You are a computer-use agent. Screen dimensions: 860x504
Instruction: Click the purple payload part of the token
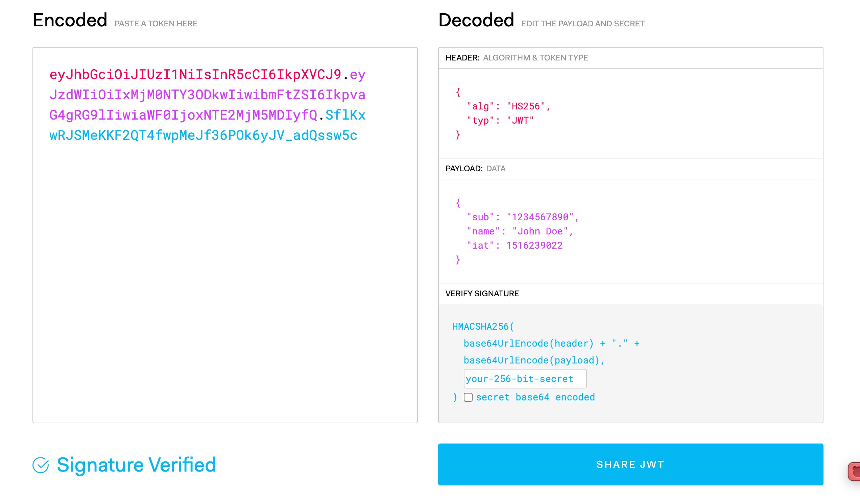pos(207,95)
